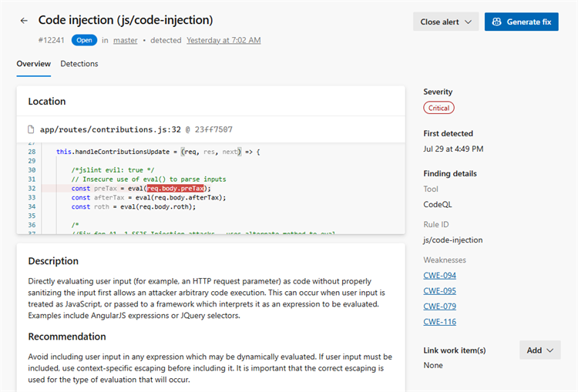Click the Recommendation heading
This screenshot has height=392, width=578.
coord(67,337)
